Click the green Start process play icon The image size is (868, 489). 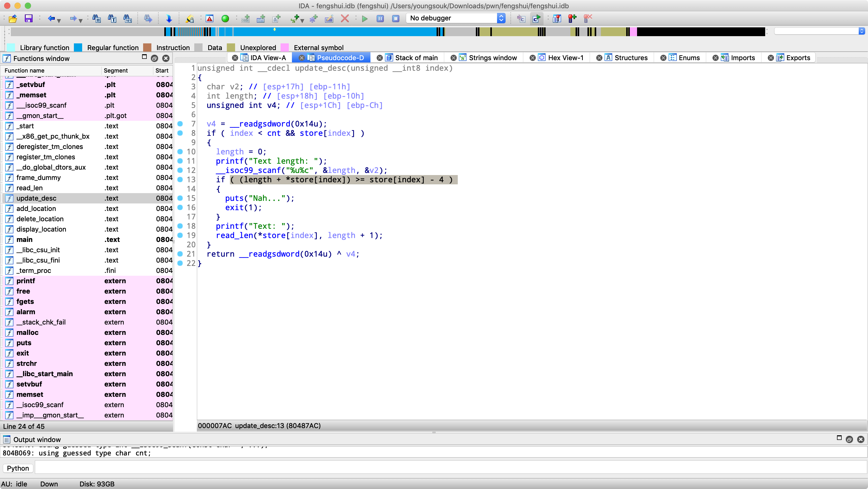[365, 18]
